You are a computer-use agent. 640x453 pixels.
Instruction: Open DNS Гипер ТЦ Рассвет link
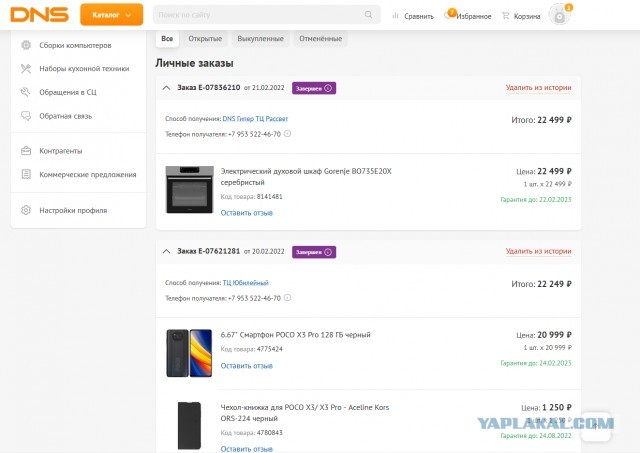click(255, 119)
